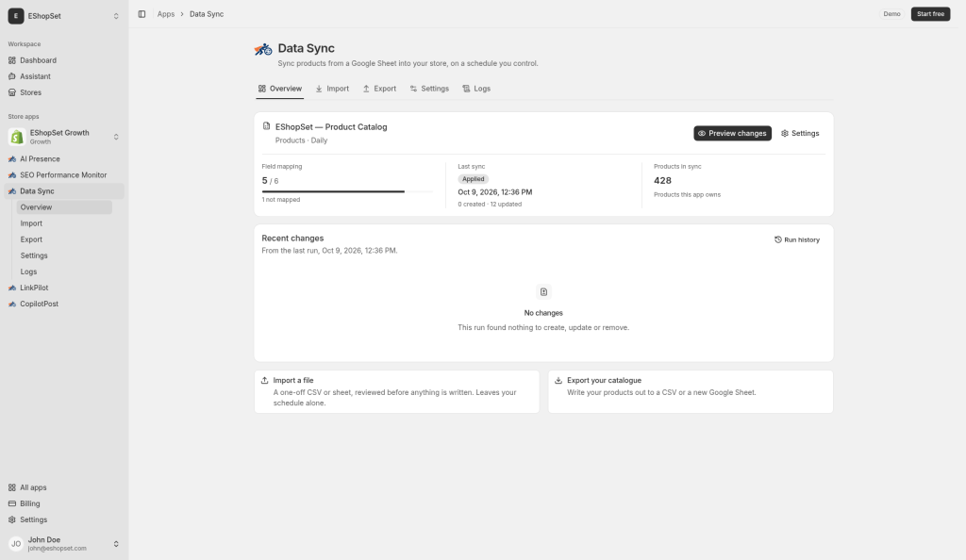Click the Apps breadcrumb link
This screenshot has height=560, width=966.
[166, 14]
